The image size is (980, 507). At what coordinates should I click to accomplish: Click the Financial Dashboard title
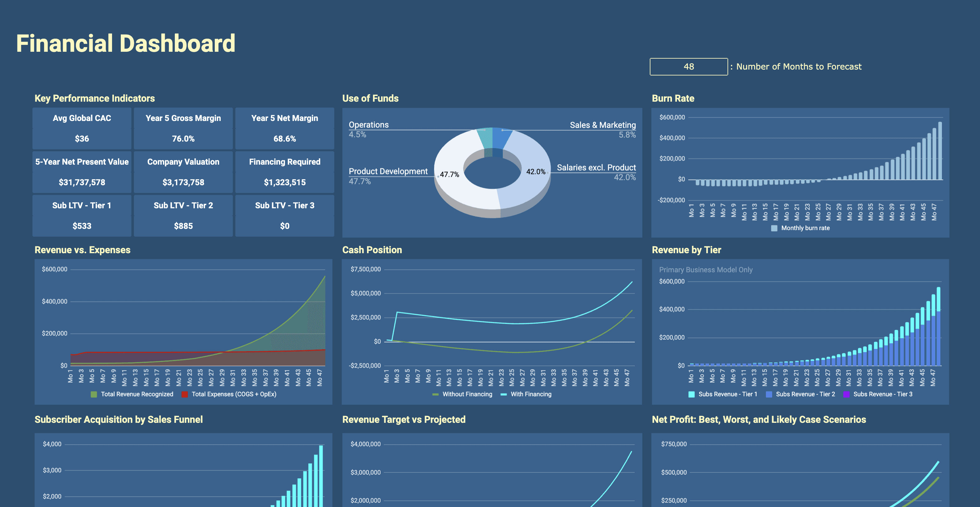click(x=126, y=43)
